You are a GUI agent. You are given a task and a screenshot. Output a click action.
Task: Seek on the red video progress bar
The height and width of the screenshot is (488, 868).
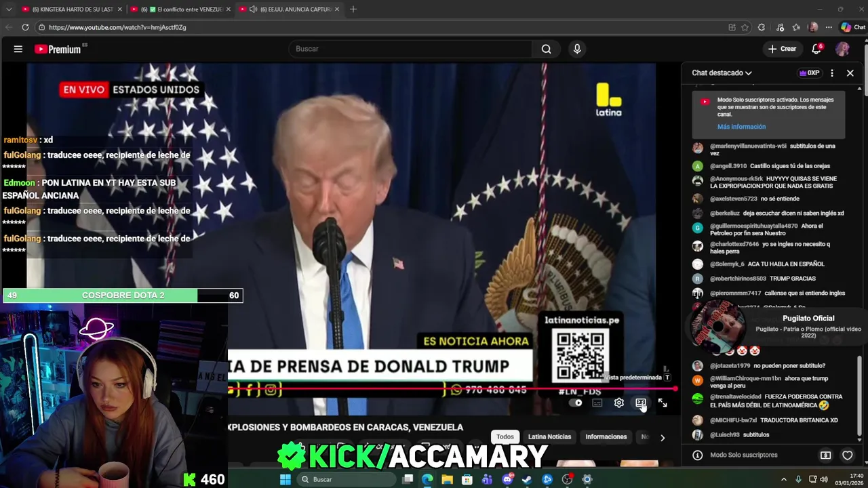(452, 389)
